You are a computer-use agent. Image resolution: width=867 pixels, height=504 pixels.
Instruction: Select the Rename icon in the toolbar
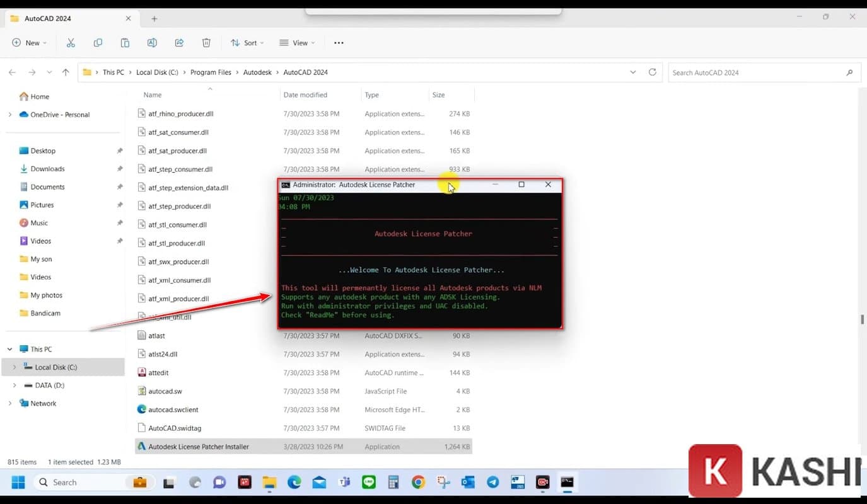[x=151, y=42]
